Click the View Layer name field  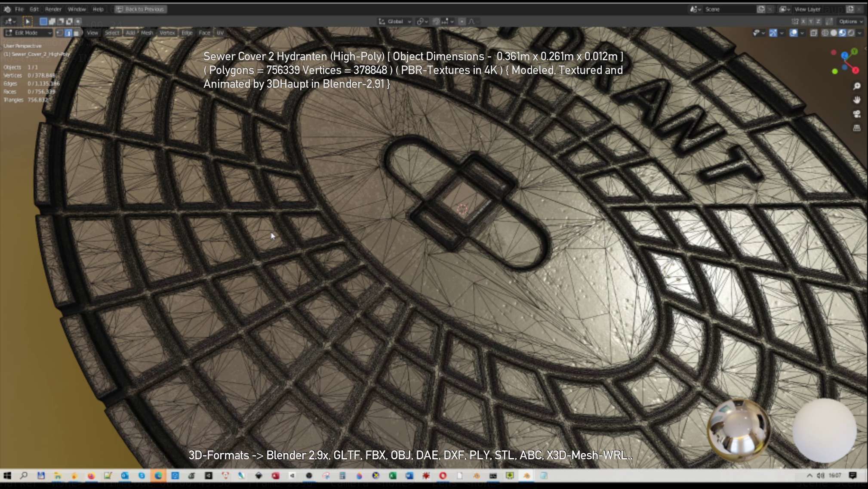click(818, 9)
